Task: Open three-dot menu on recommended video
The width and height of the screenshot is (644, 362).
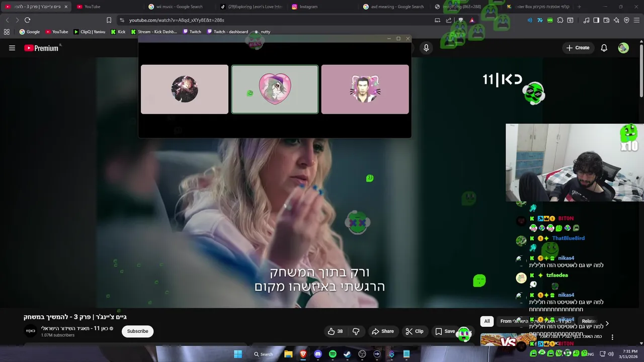Action: click(x=612, y=337)
